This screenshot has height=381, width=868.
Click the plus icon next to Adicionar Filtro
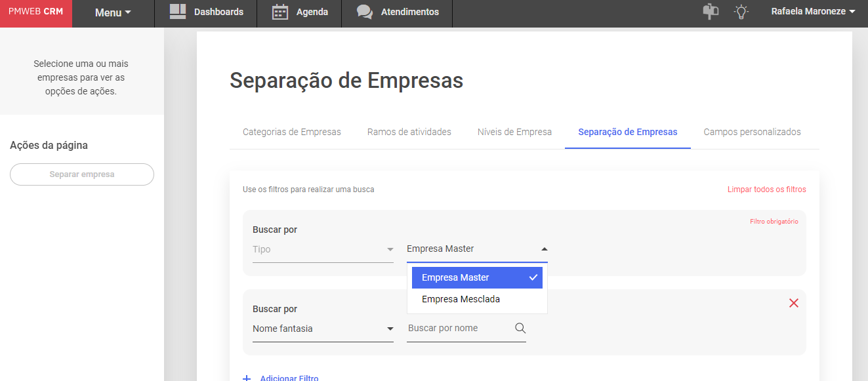[x=247, y=378]
